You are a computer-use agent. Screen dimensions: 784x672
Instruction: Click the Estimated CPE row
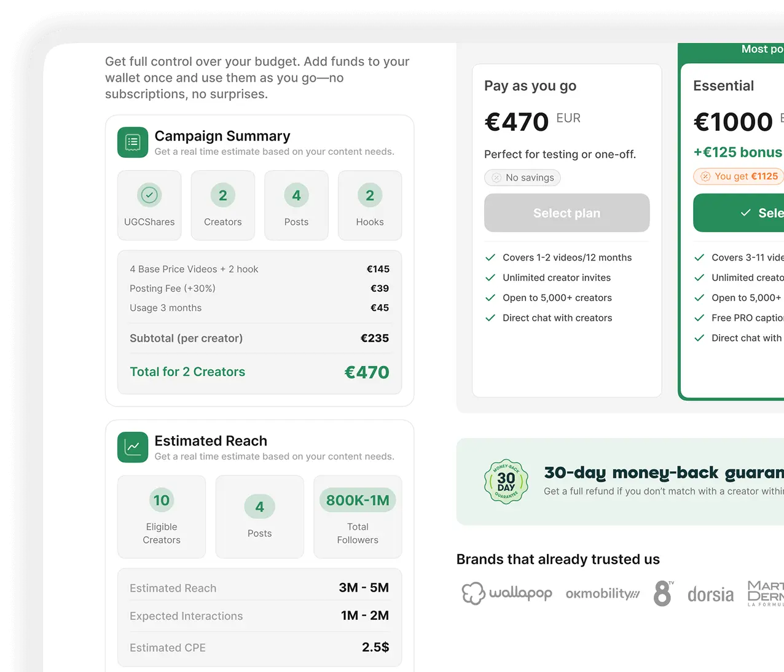[259, 647]
